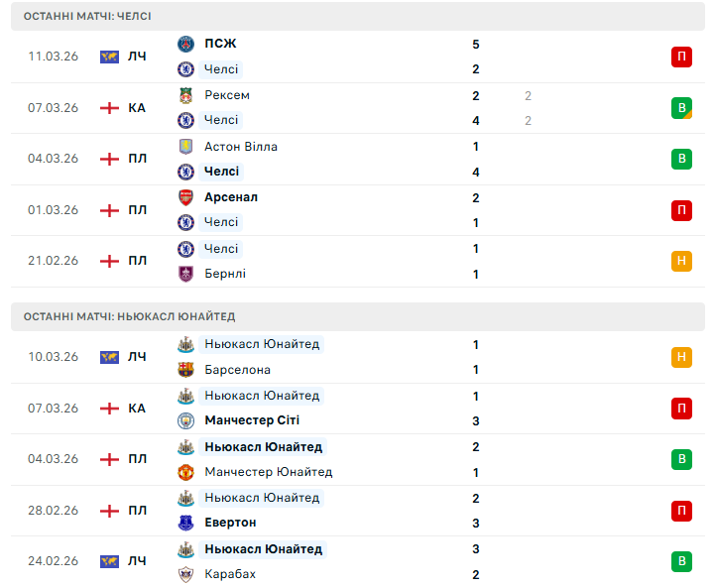714x588 pixels.
Task: Open the Барселона team link
Action: 237,370
